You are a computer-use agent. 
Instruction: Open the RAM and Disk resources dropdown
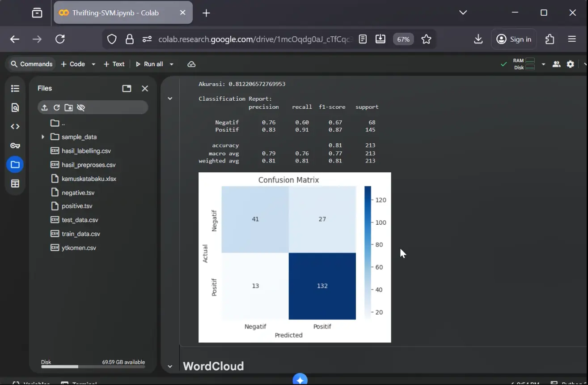pyautogui.click(x=544, y=64)
